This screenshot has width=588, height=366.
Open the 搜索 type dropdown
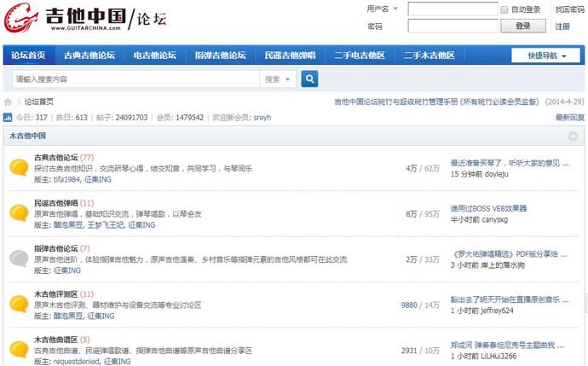(x=278, y=78)
